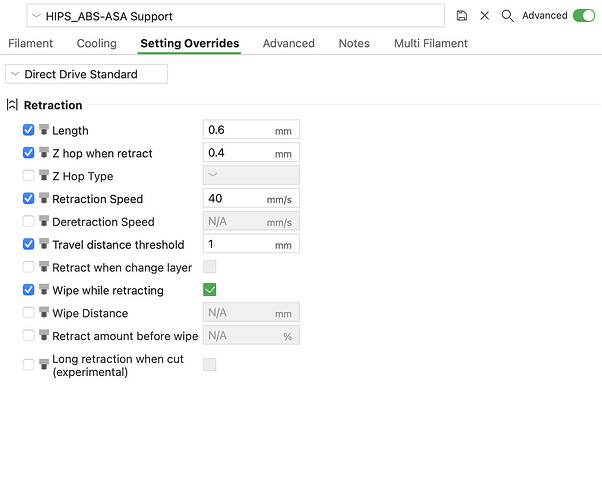Enable the Retract when change layer override
The height and width of the screenshot is (500, 602).
pyautogui.click(x=28, y=267)
